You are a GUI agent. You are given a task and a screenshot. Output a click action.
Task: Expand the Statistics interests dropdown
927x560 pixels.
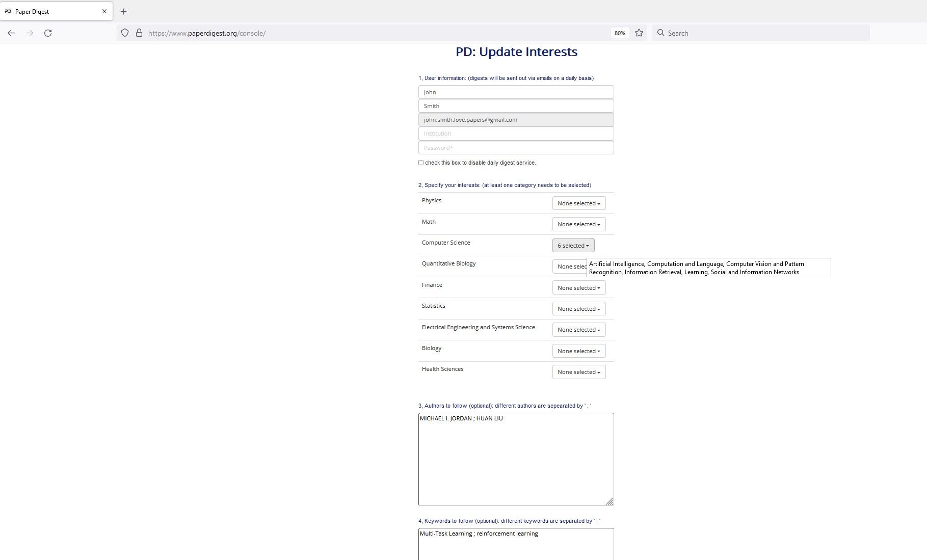point(578,309)
